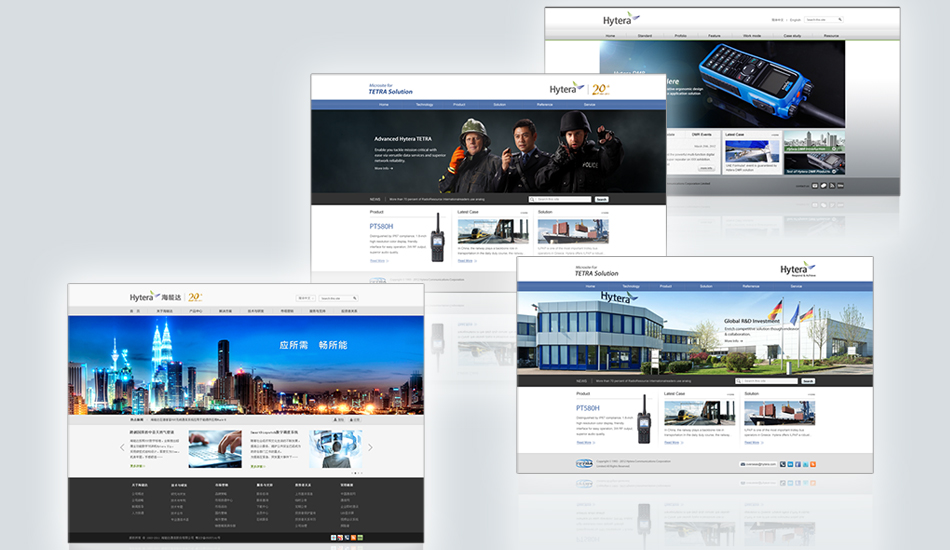Click the left carousel arrow on Chinese site
The image size is (950, 550).
tap(123, 447)
